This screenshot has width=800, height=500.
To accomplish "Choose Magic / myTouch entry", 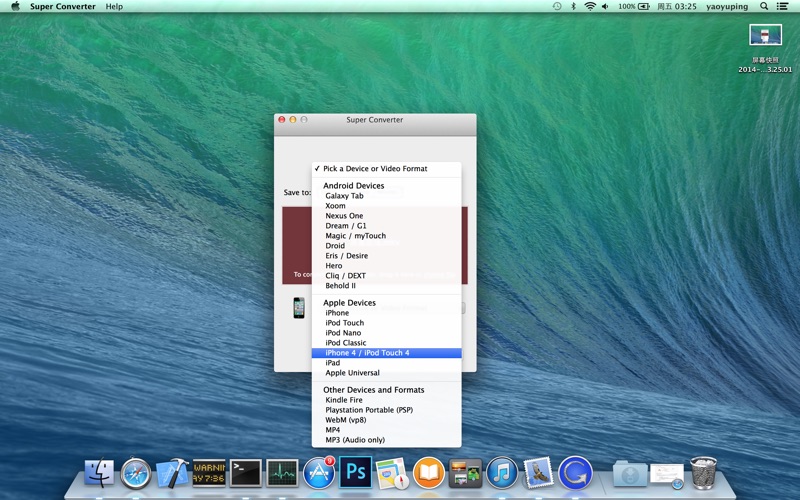I will (386, 236).
